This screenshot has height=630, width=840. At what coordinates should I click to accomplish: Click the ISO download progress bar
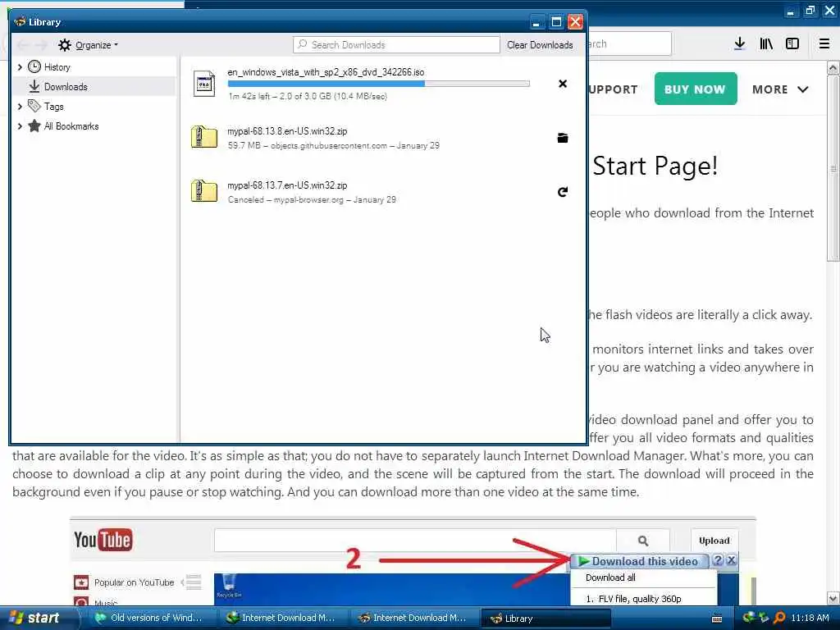tap(379, 84)
